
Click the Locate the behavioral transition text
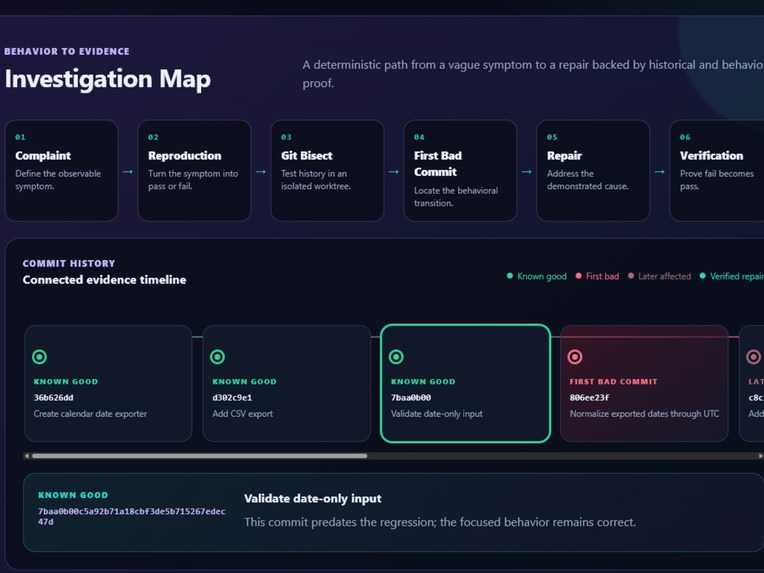[456, 197]
